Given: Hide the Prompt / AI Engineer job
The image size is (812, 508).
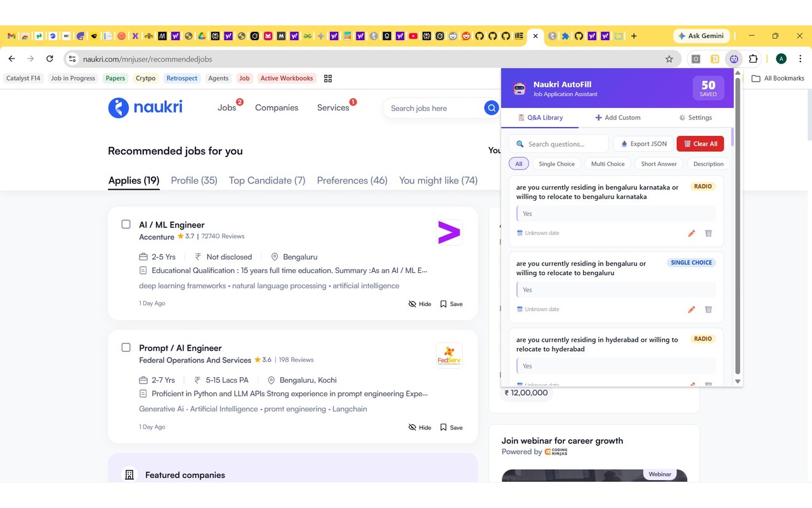Looking at the screenshot, I should point(420,427).
